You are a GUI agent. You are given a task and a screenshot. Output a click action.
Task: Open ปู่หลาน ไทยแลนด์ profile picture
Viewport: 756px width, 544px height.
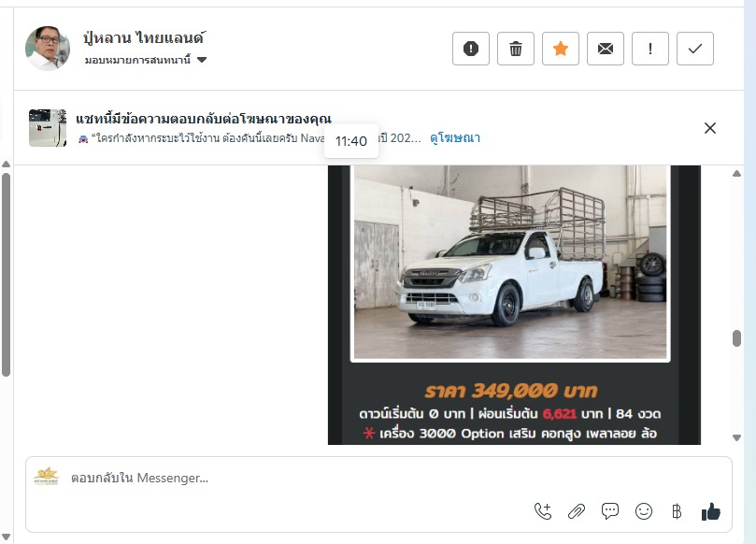[x=48, y=49]
